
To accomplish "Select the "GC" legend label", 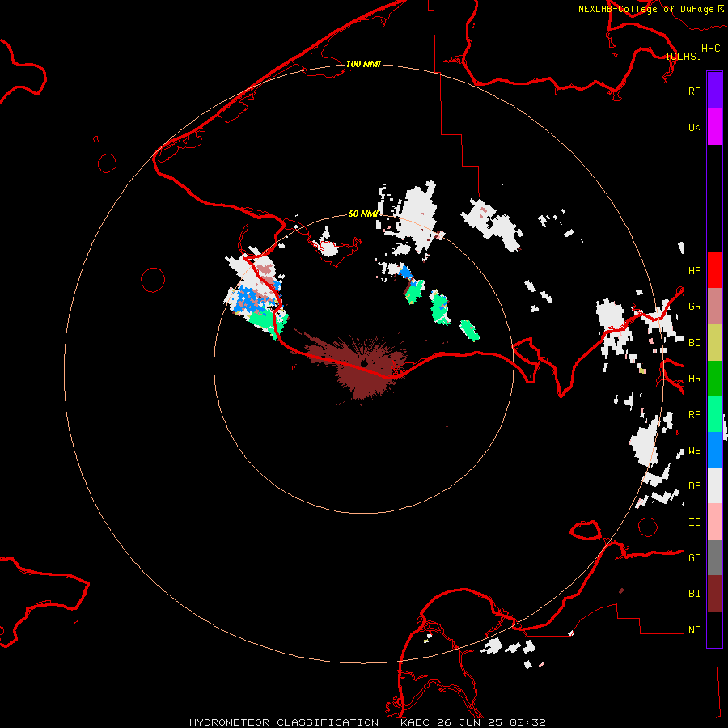I will pos(694,558).
